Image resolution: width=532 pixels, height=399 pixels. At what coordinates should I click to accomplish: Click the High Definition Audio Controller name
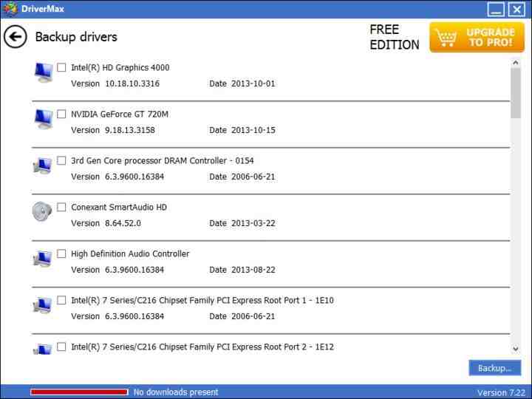tap(130, 253)
